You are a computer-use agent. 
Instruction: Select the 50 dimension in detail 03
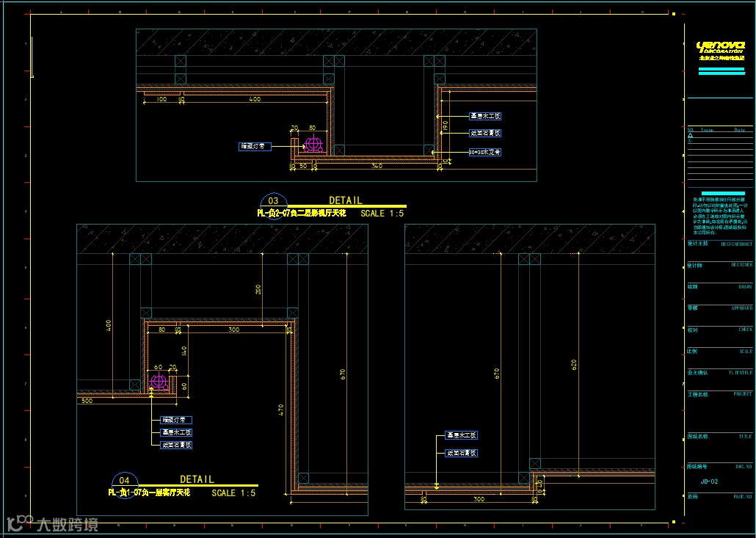coord(303,166)
